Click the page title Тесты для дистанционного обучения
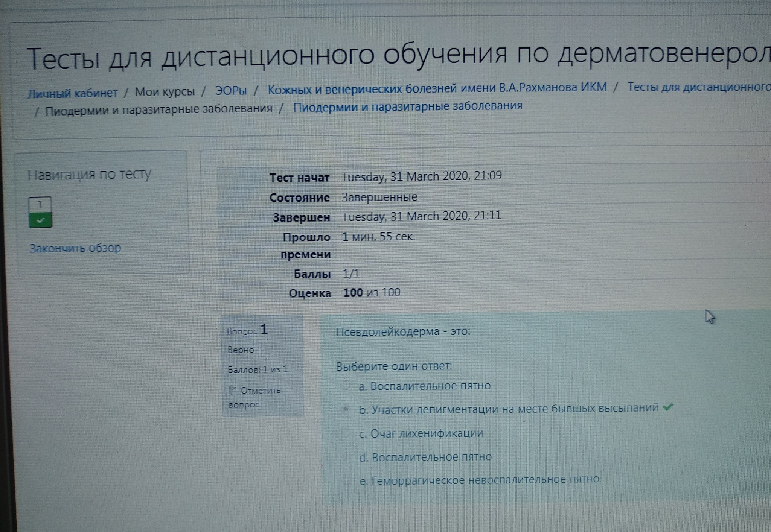Viewport: 771px width, 532px height. click(399, 57)
